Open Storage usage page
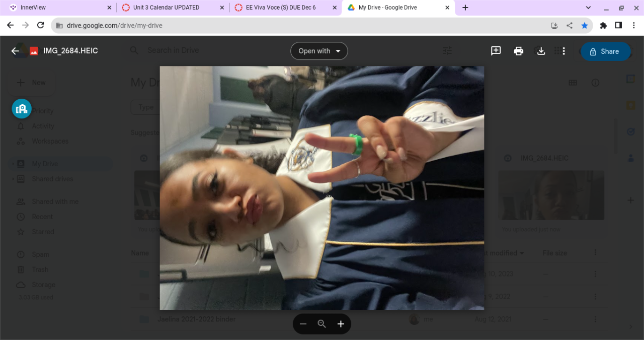Screen dimensions: 644x340 [44, 285]
